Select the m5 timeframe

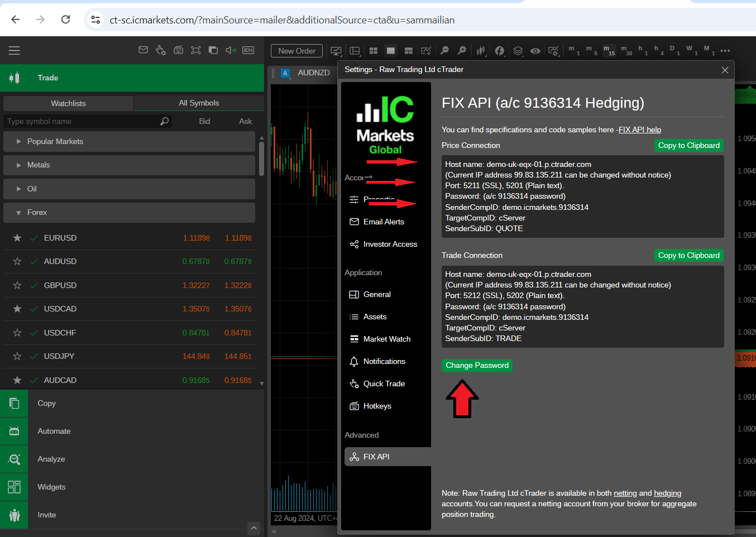pyautogui.click(x=591, y=50)
